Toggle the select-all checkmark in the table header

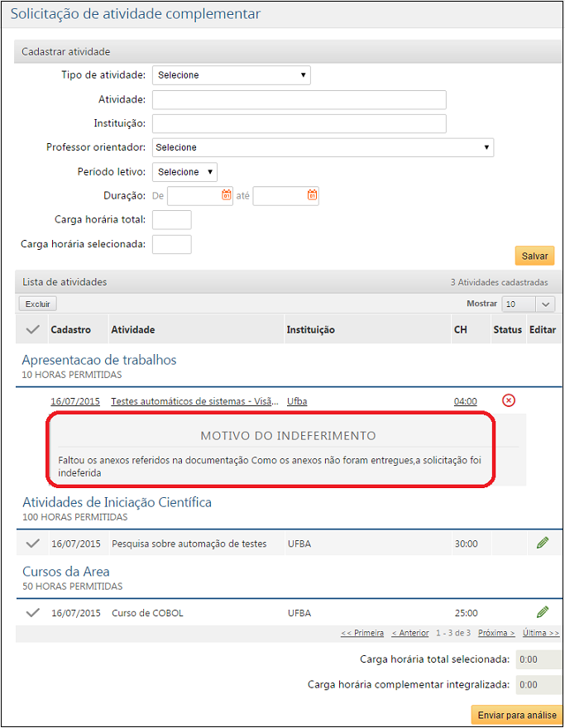[x=32, y=328]
